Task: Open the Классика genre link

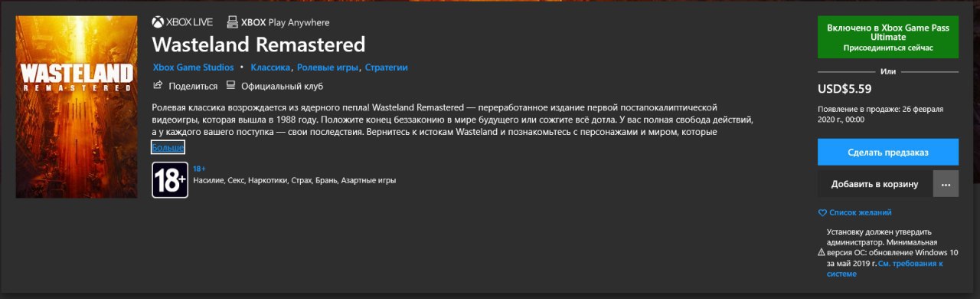Action: [270, 67]
